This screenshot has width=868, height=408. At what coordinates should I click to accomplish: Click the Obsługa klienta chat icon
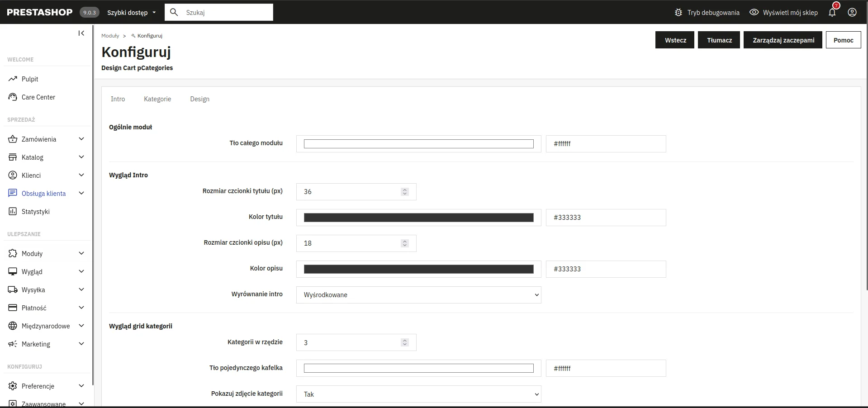[x=13, y=193]
